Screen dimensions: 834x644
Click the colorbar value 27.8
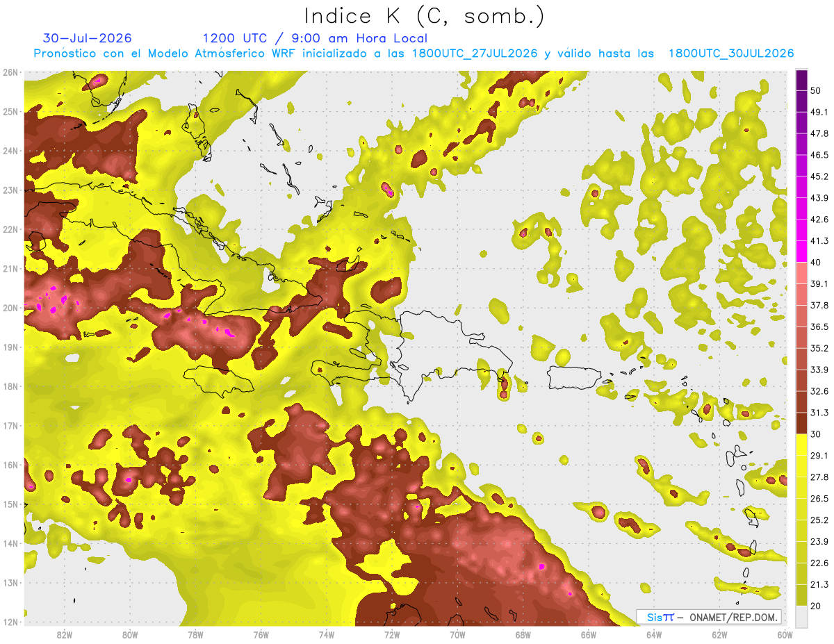pyautogui.click(x=819, y=477)
